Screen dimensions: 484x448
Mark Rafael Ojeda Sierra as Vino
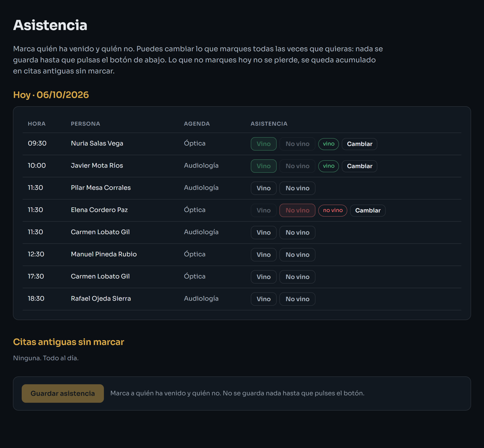263,299
